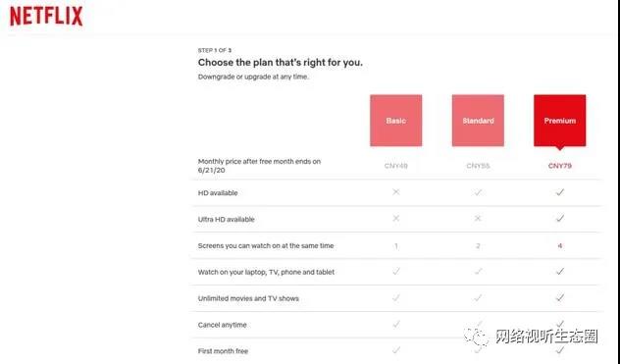Select the Premium plan box
The image size is (620, 364).
pos(559,121)
